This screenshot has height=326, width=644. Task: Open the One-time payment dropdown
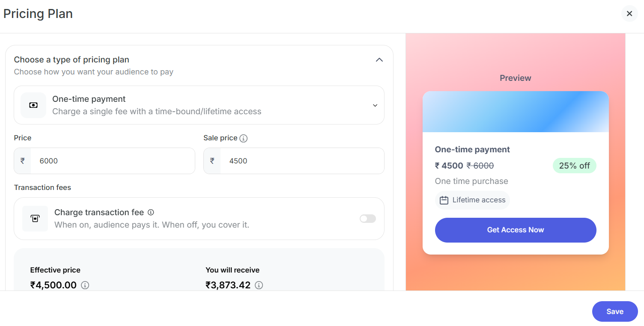[x=199, y=105]
